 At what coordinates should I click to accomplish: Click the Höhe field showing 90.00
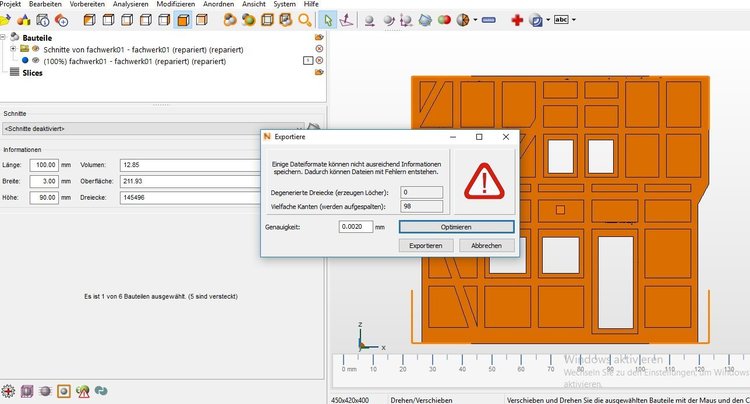44,197
